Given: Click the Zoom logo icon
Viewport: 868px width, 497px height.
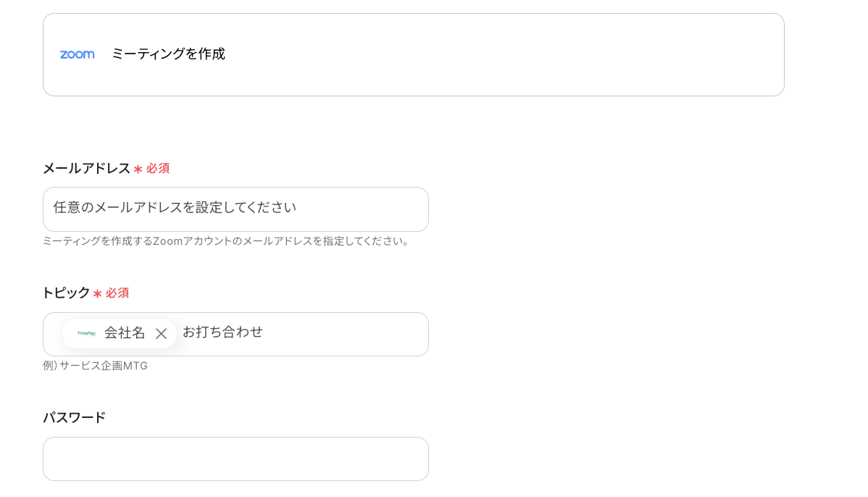Looking at the screenshot, I should click(77, 54).
